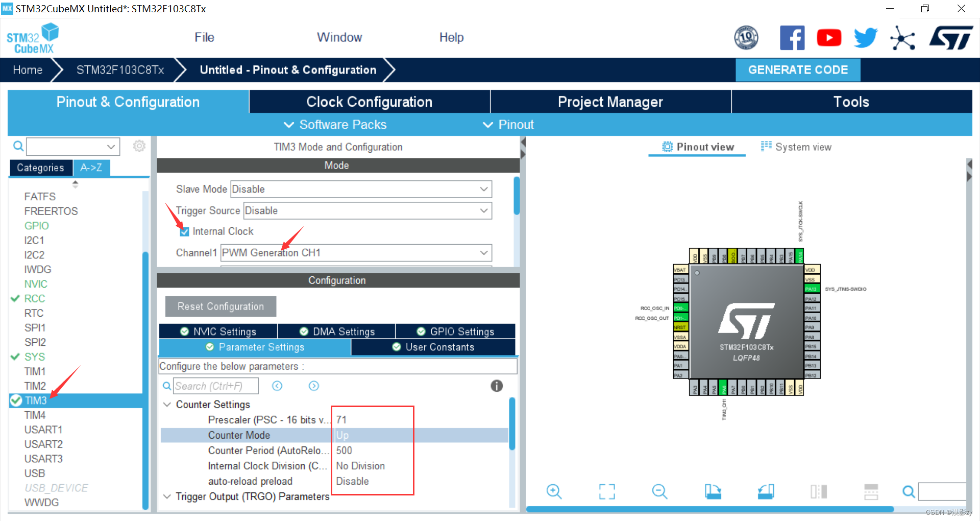Switch to Project Manager tab
This screenshot has height=521, width=980.
tap(610, 102)
